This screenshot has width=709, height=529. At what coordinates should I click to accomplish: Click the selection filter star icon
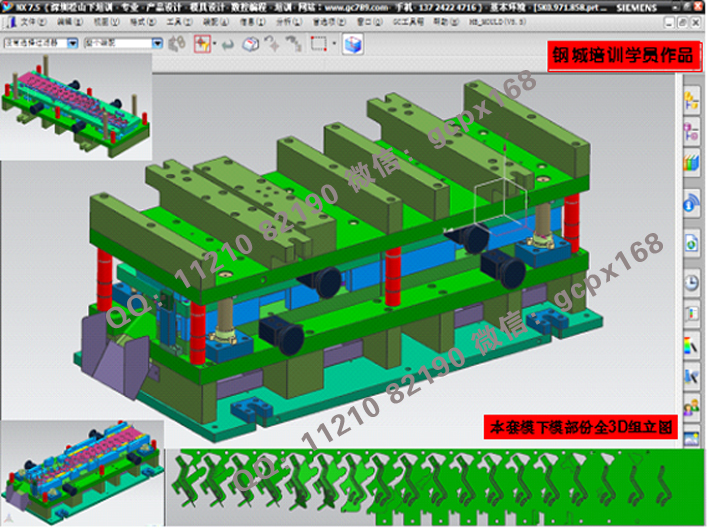[201, 44]
